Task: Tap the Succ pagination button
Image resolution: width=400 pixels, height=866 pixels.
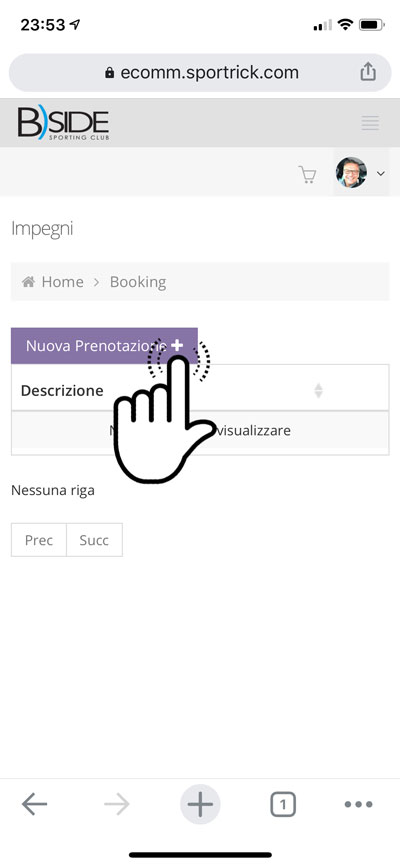Action: click(94, 540)
